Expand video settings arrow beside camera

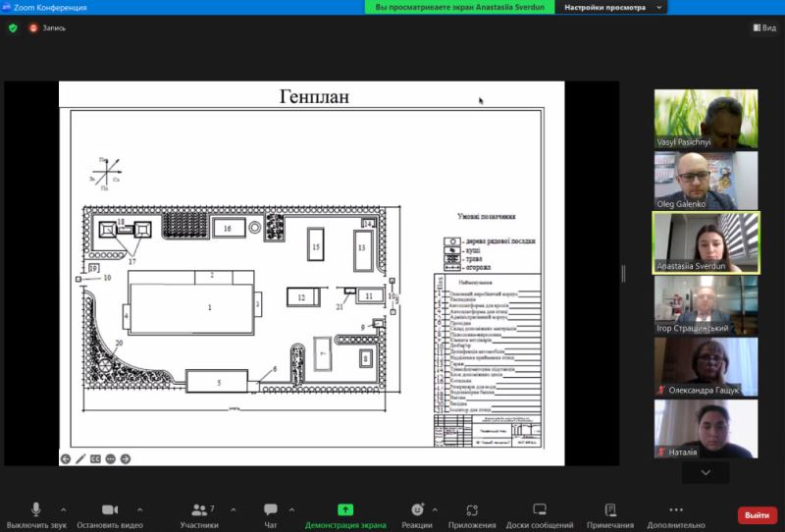pos(139,509)
